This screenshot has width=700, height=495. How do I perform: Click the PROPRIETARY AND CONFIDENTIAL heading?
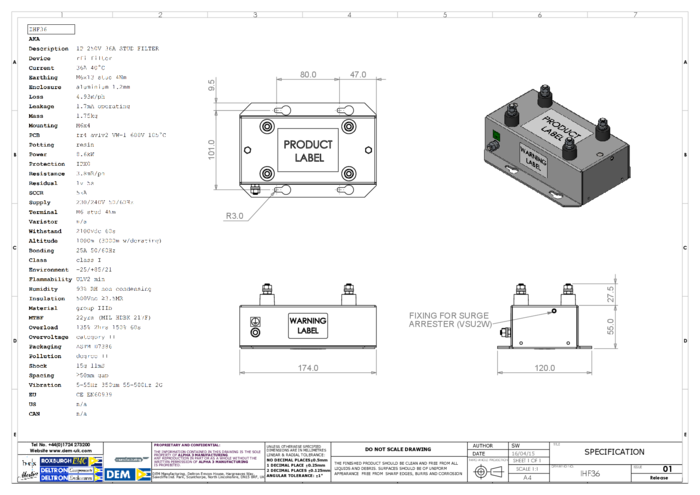[187, 445]
